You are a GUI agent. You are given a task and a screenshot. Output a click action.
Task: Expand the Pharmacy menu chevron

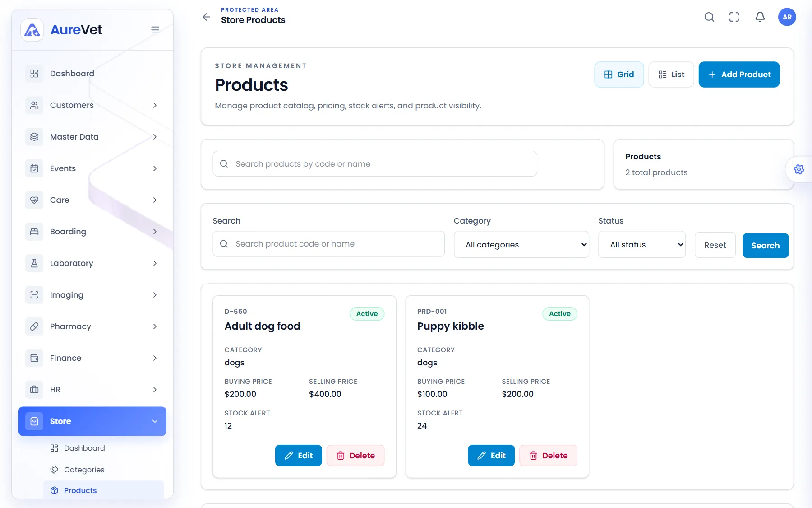tap(155, 326)
